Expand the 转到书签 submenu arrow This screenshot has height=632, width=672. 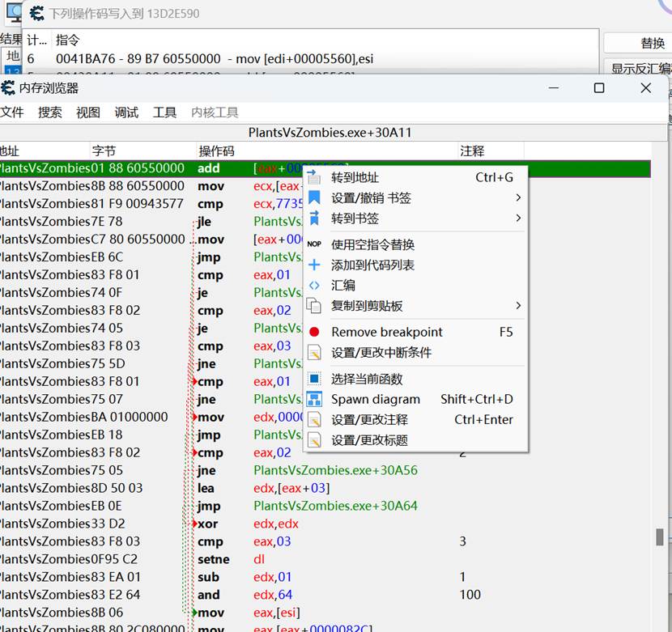pyautogui.click(x=518, y=218)
